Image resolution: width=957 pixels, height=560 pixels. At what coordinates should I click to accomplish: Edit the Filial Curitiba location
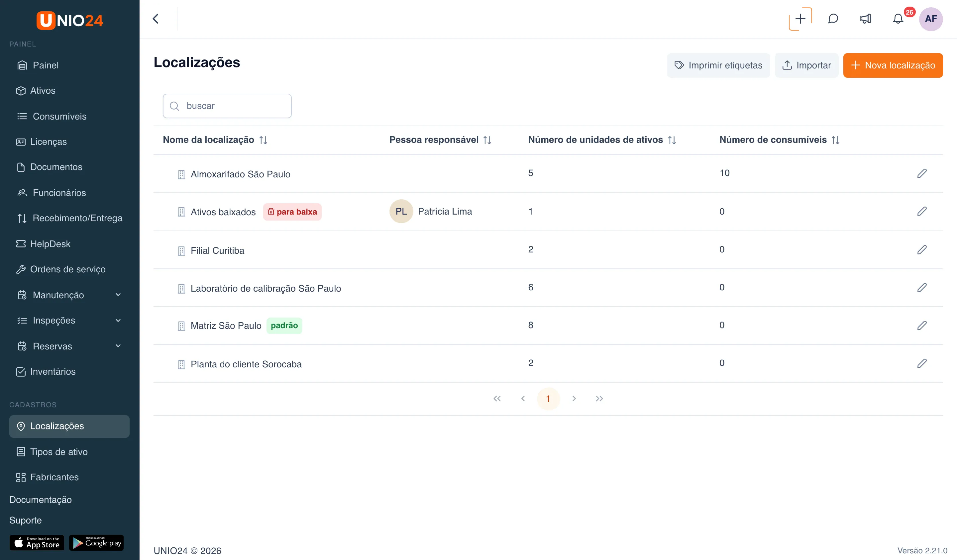click(922, 249)
